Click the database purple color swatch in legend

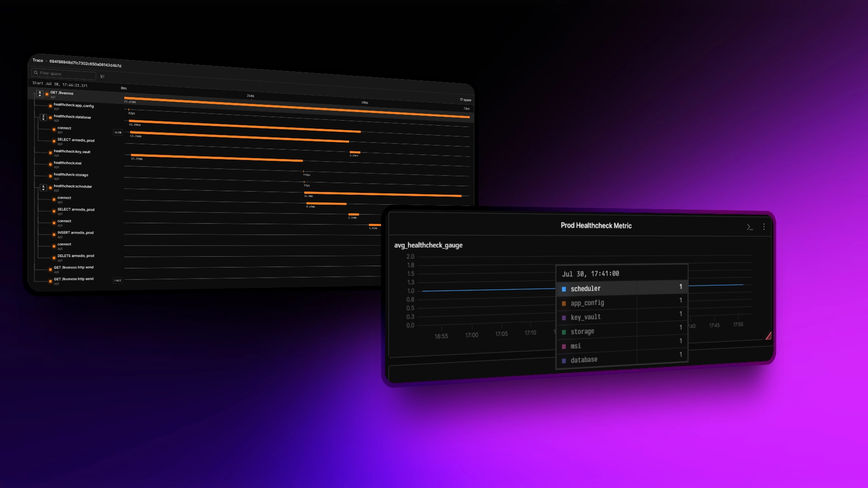click(x=564, y=361)
